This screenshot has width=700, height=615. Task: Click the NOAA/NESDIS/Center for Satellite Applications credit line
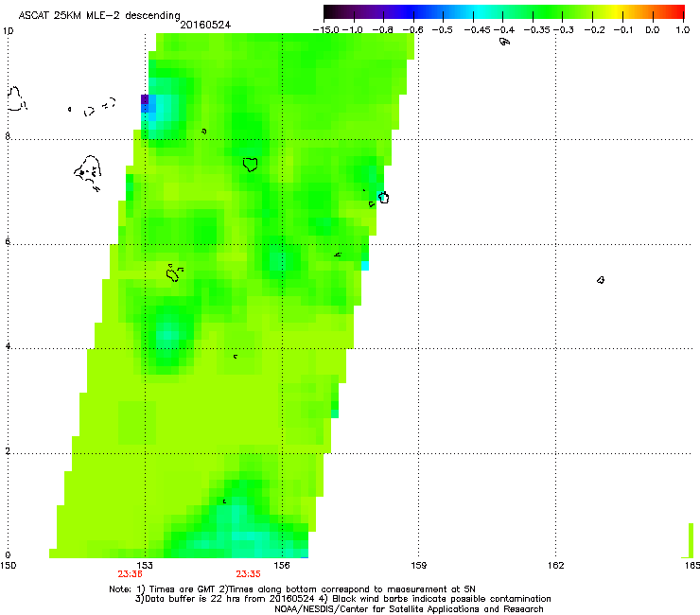point(409,609)
